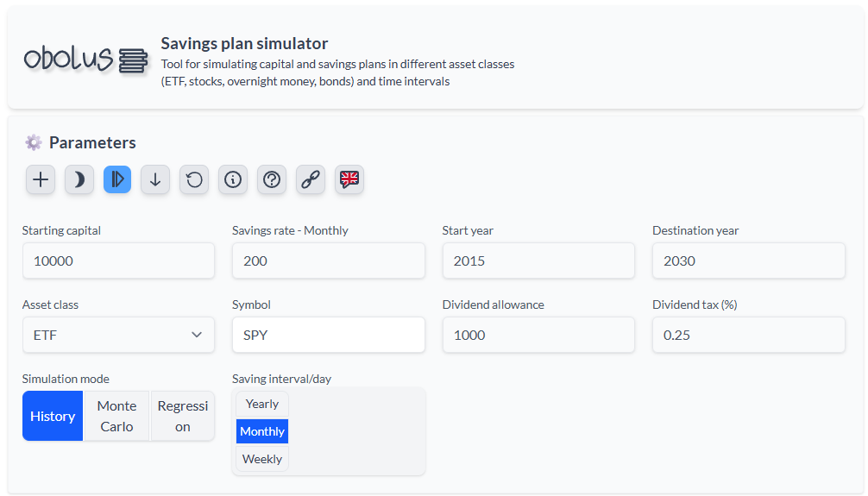Click the obolus logo
Image resolution: width=868 pixels, height=496 pixels.
point(85,59)
